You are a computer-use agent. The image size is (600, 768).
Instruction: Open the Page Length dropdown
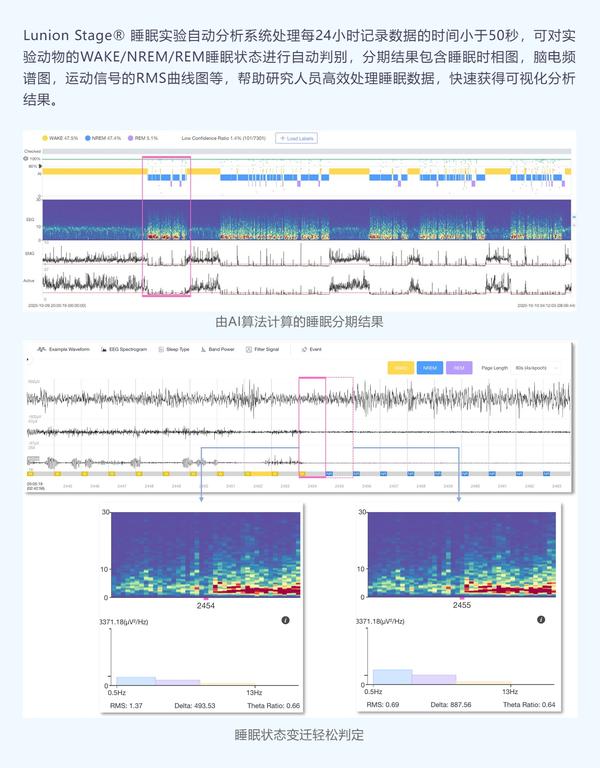tap(536, 368)
